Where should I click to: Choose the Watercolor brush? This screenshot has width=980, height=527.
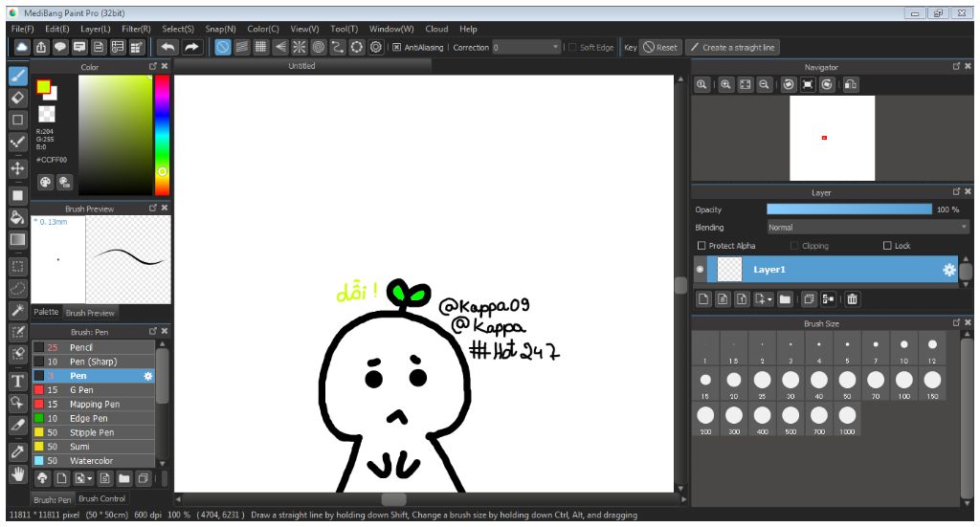tap(93, 461)
